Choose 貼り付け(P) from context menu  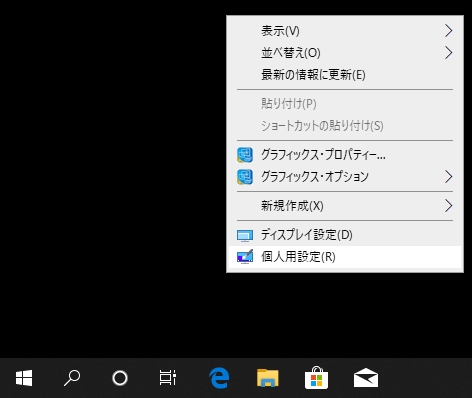click(345, 104)
